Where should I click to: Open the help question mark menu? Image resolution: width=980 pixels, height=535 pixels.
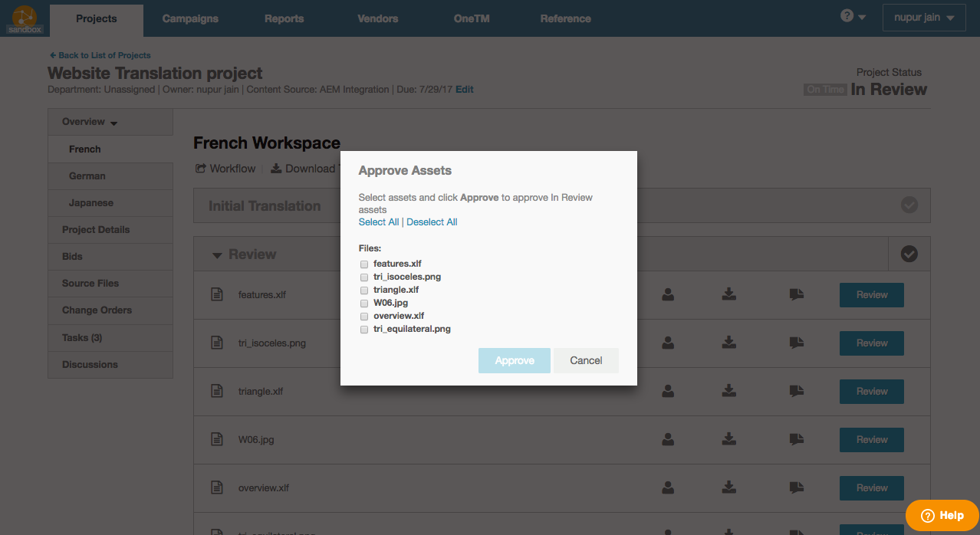853,16
